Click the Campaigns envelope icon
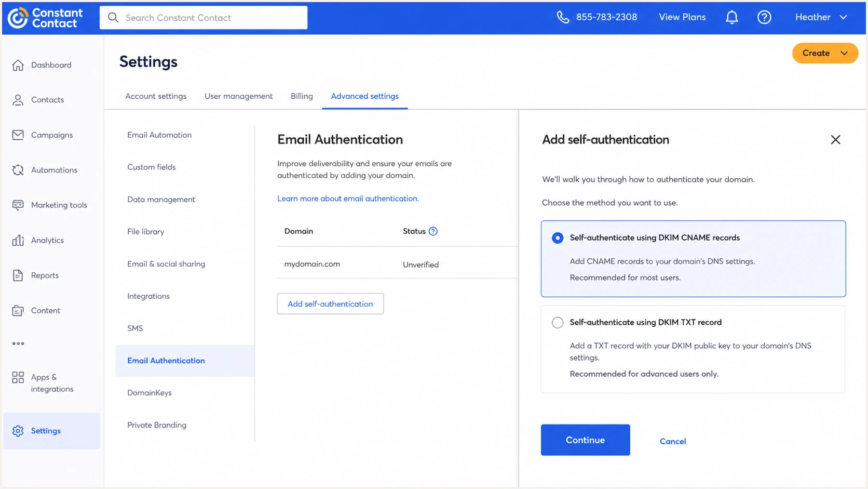The width and height of the screenshot is (868, 489). tap(18, 135)
